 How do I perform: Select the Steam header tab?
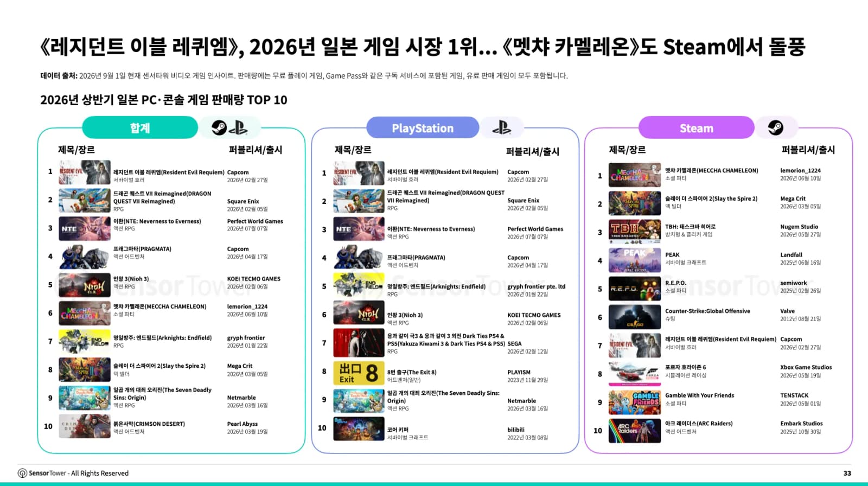(697, 128)
